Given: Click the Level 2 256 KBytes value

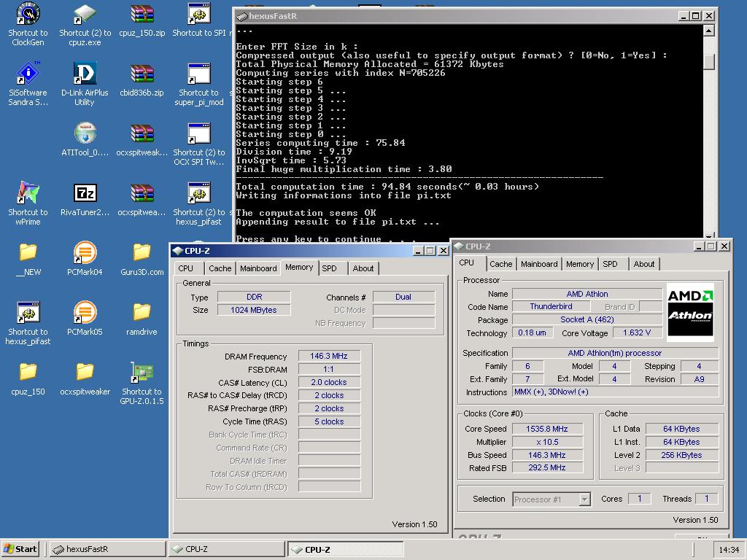Looking at the screenshot, I should pyautogui.click(x=681, y=455).
